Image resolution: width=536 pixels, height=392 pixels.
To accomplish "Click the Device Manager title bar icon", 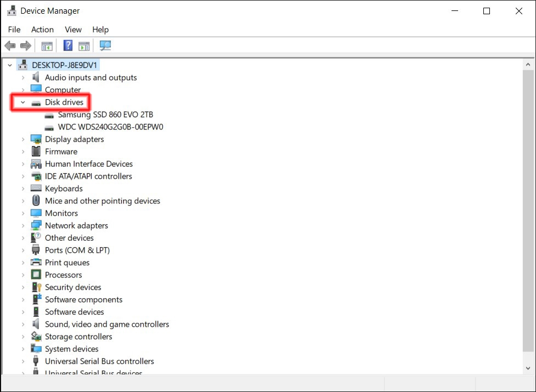I will coord(12,10).
